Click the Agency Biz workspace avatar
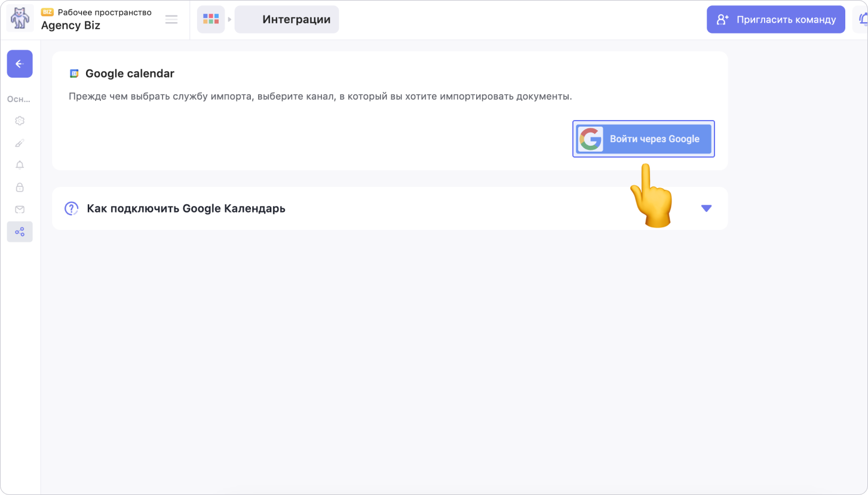The image size is (868, 495). 20,19
